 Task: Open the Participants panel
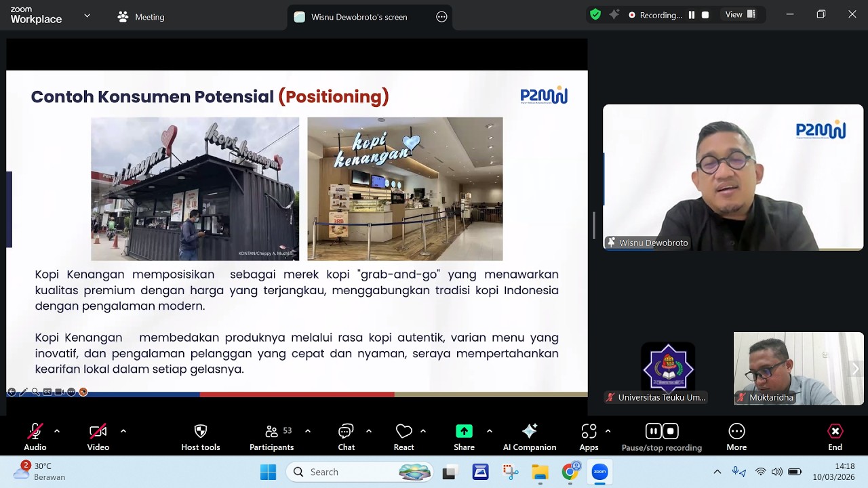click(x=271, y=437)
